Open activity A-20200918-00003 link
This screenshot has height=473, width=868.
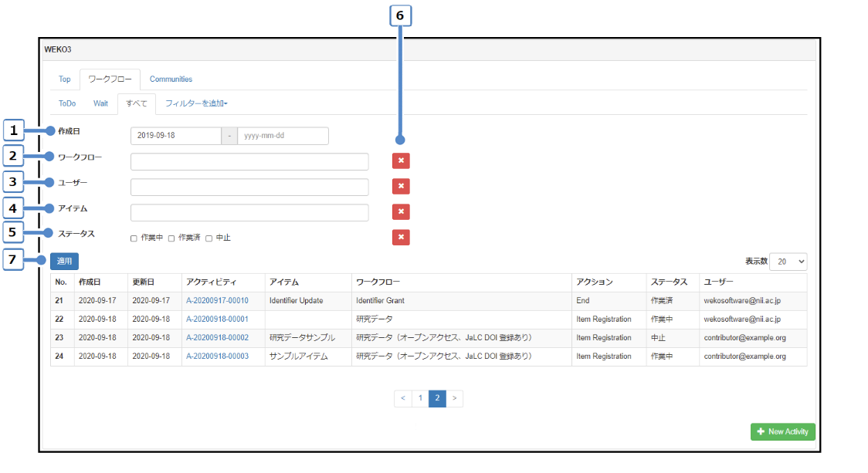click(x=217, y=356)
